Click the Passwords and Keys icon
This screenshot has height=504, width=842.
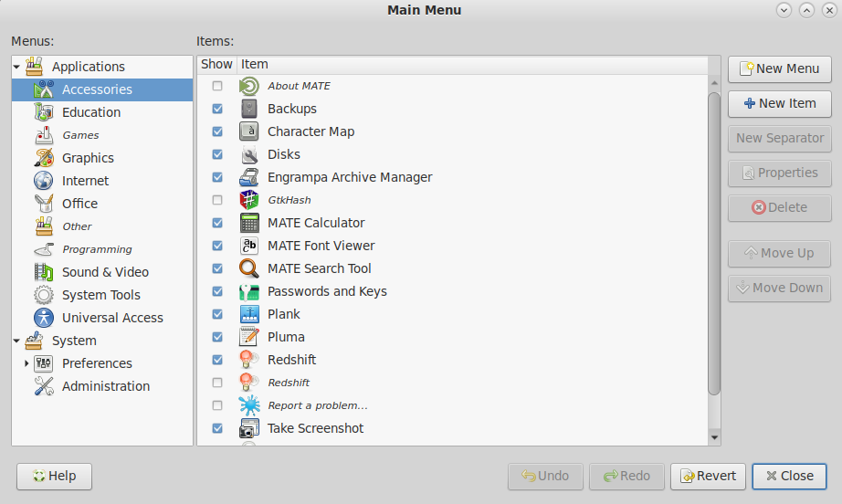click(249, 291)
